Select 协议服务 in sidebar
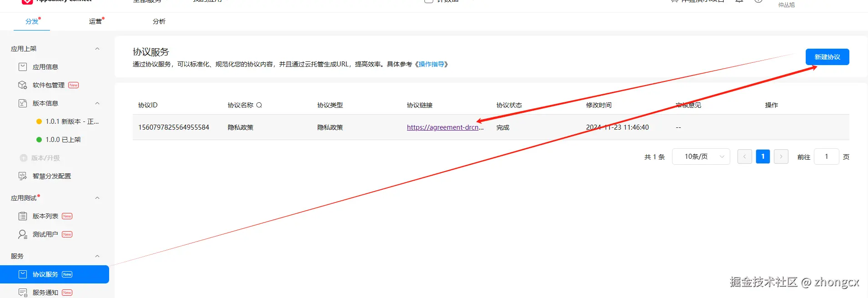 click(x=55, y=274)
